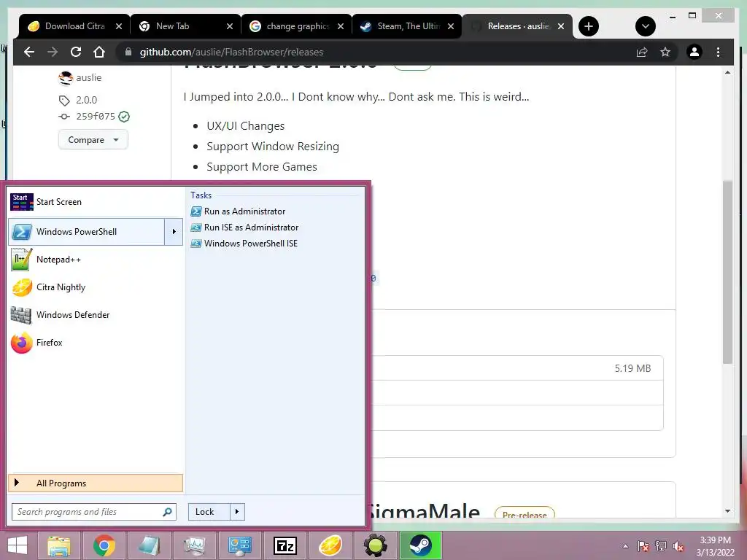Screen dimensions: 747x560
Task: Open Windows Defender from start menu
Action: (x=96, y=315)
